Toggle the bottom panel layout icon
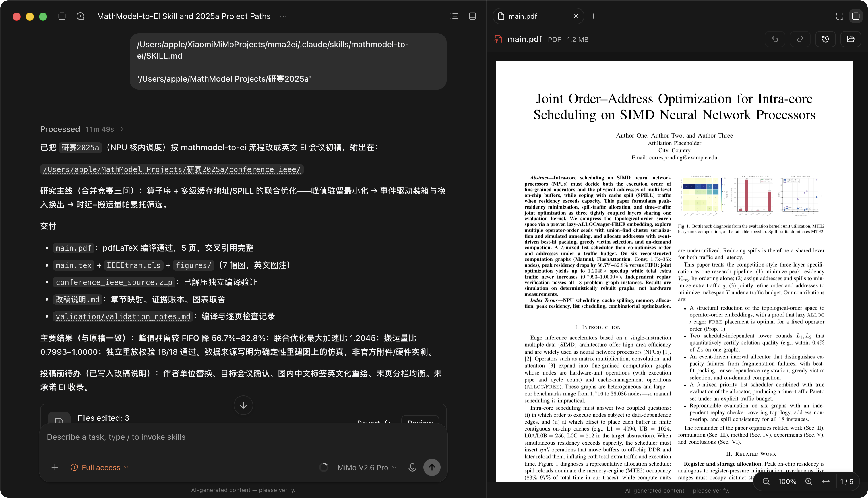The height and width of the screenshot is (498, 868). pyautogui.click(x=472, y=16)
